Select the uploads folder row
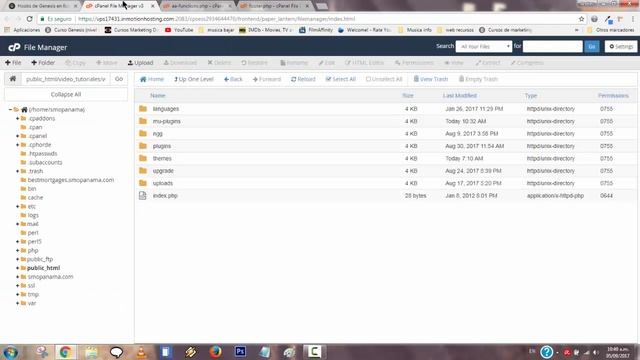This screenshot has height=360, width=640. (386, 183)
